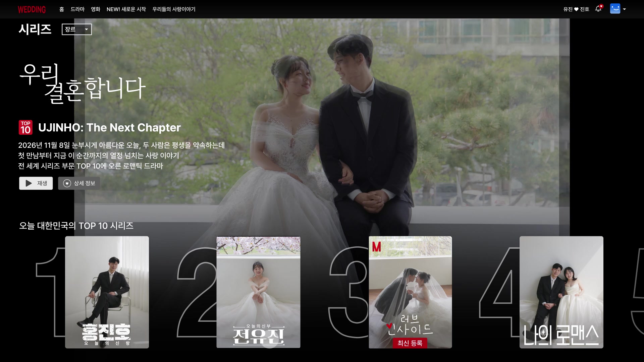Go to the 홈 menu item
The width and height of the screenshot is (644, 362).
[x=62, y=9]
